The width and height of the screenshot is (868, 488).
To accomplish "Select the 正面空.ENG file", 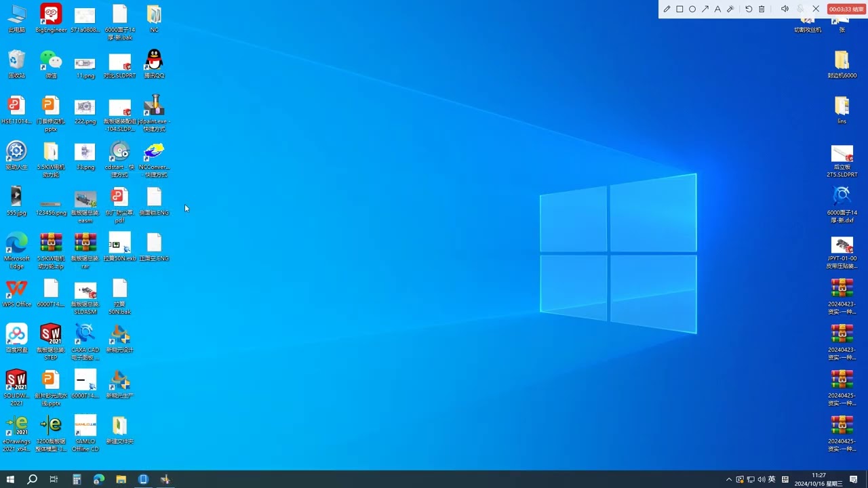I will 154,247.
